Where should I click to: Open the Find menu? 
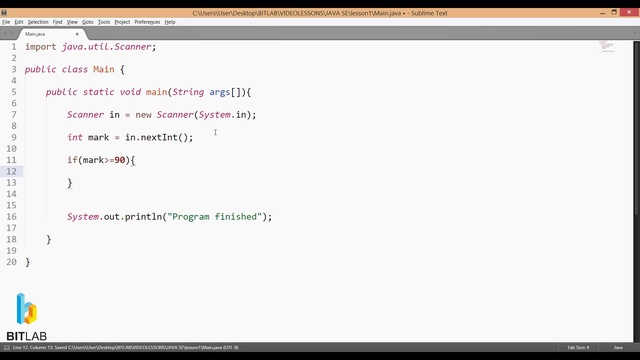click(x=58, y=22)
